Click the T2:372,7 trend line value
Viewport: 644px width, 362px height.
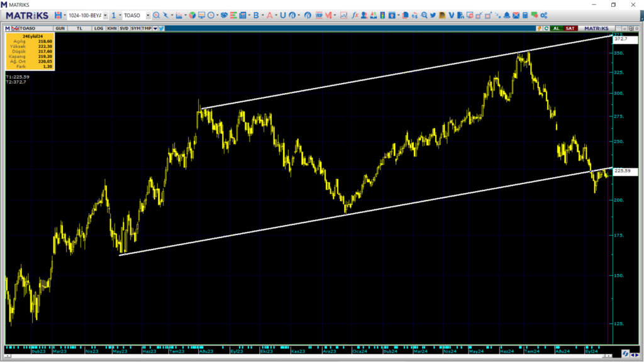16,82
